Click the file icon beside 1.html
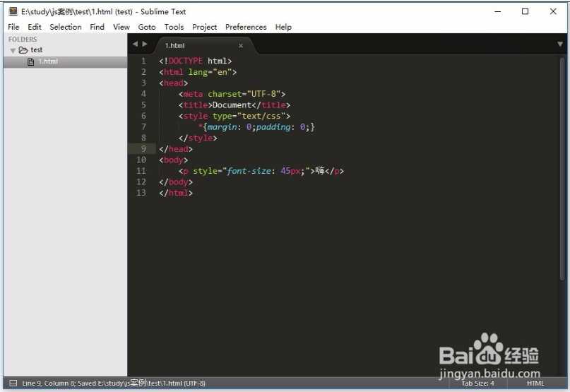Image resolution: width=570 pixels, height=392 pixels. (31, 62)
